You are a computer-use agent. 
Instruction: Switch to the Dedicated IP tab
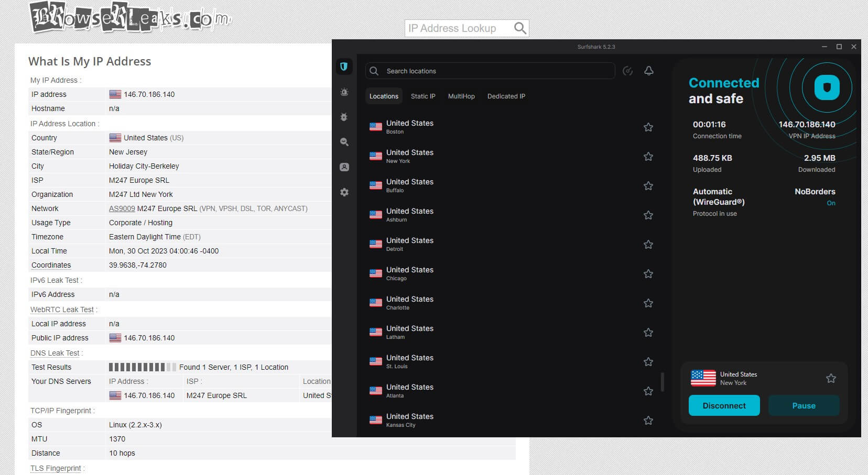506,96
